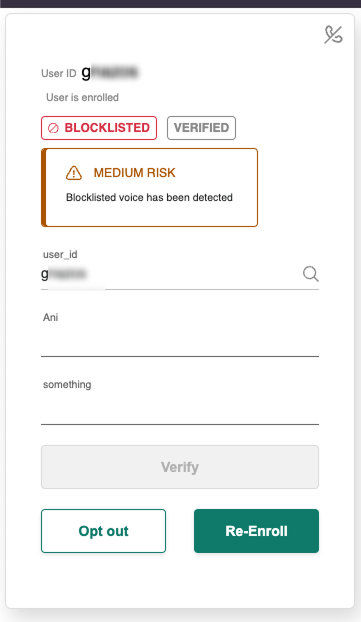Select the BLOCKLISTED status badge
Image resolution: width=361 pixels, height=622 pixels.
click(99, 128)
